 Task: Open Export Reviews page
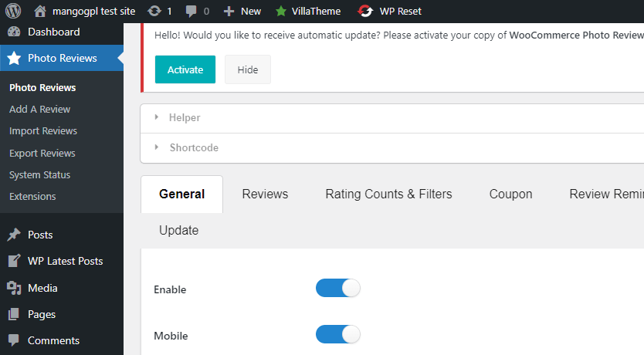(x=42, y=153)
